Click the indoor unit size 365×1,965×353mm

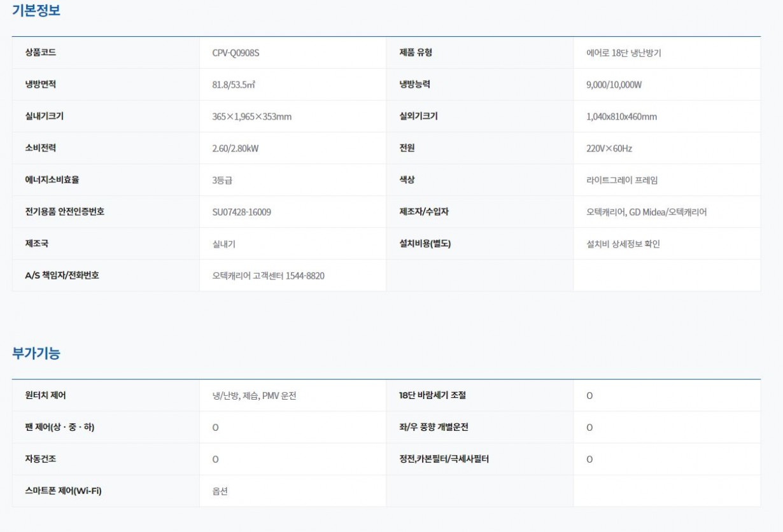click(x=251, y=116)
